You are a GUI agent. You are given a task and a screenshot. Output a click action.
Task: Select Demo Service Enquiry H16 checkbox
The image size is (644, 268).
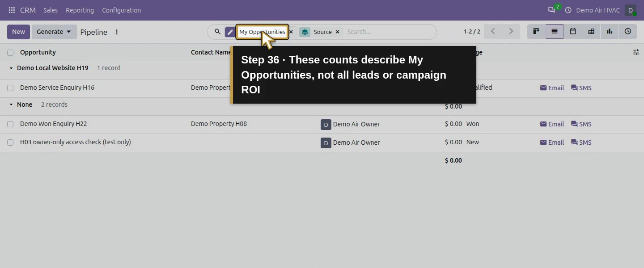coord(10,88)
